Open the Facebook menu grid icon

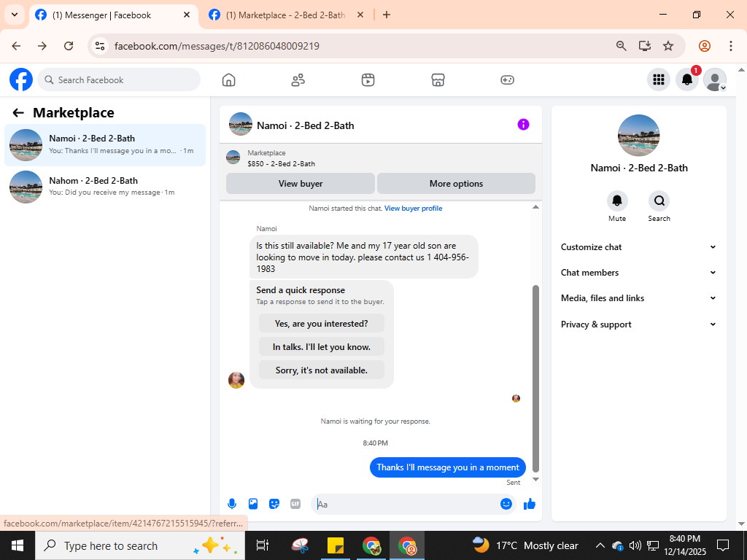659,79
